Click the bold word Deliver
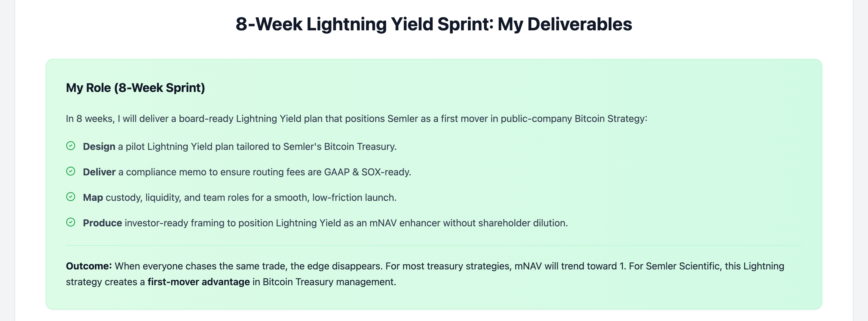 click(x=99, y=172)
